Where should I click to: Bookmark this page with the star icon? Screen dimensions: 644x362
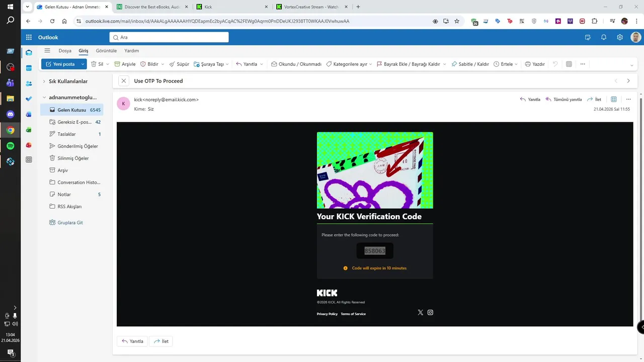457,21
